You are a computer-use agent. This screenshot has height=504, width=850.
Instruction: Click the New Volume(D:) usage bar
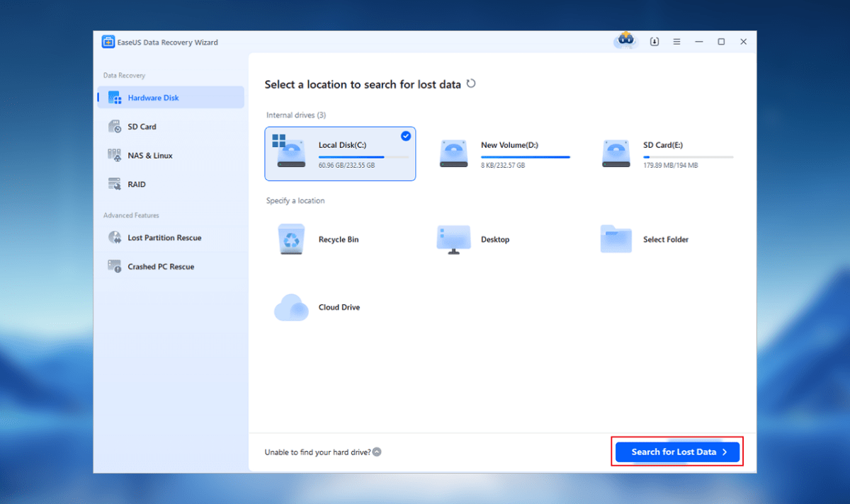coord(526,157)
